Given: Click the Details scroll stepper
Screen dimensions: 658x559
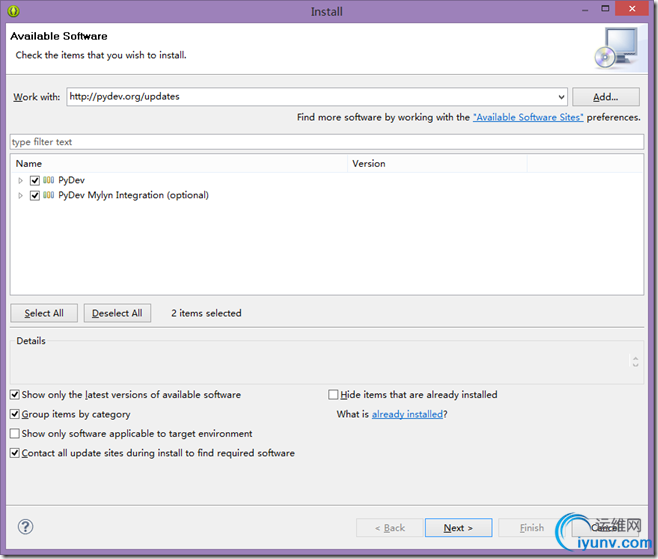Looking at the screenshot, I should point(635,362).
